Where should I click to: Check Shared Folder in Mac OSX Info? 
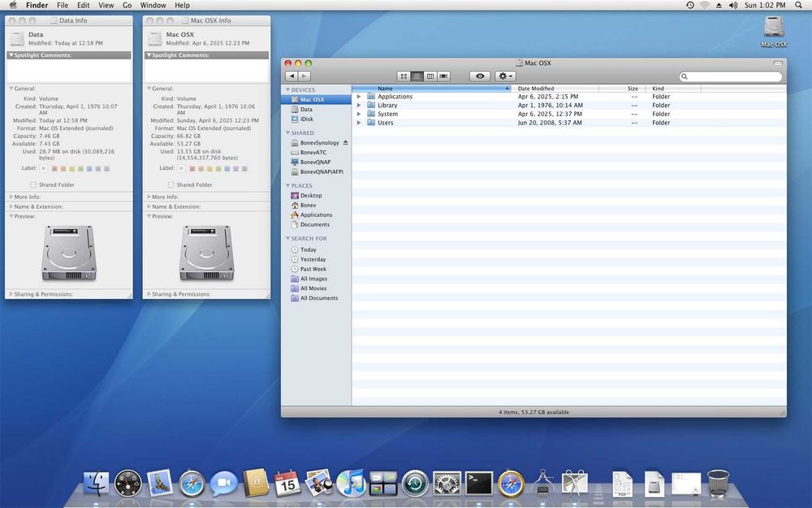pos(171,185)
